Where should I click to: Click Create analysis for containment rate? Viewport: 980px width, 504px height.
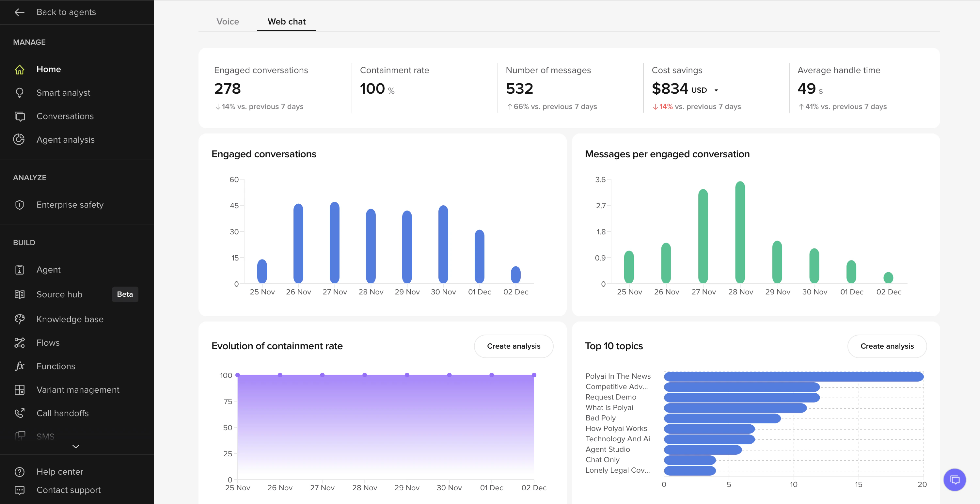pyautogui.click(x=513, y=346)
